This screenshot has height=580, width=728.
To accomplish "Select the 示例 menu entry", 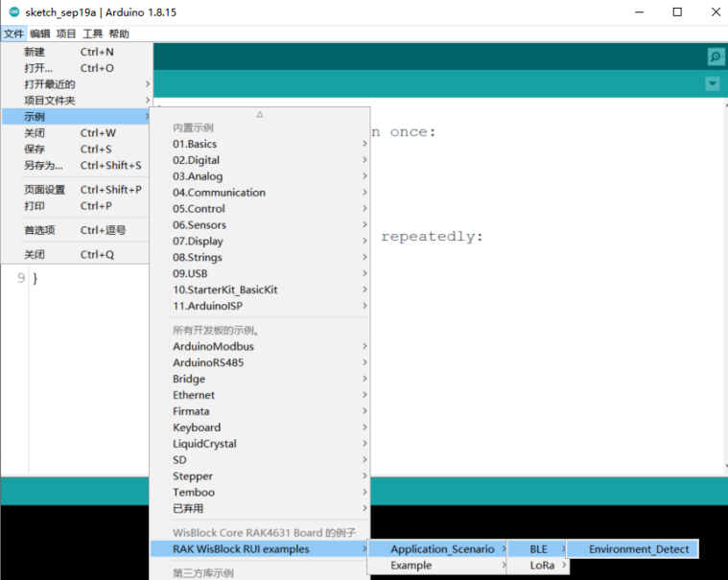I will coord(77,116).
